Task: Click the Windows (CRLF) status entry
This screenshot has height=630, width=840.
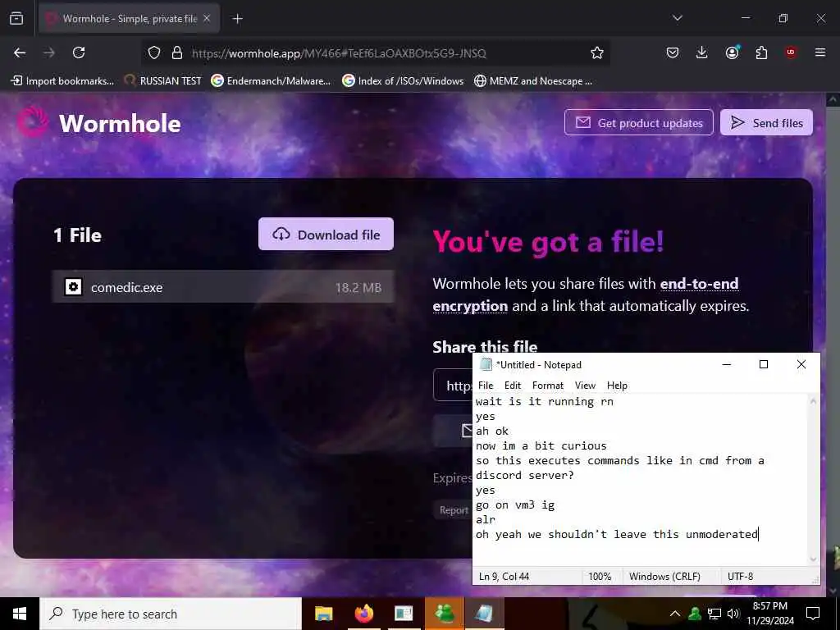Action: pyautogui.click(x=664, y=577)
